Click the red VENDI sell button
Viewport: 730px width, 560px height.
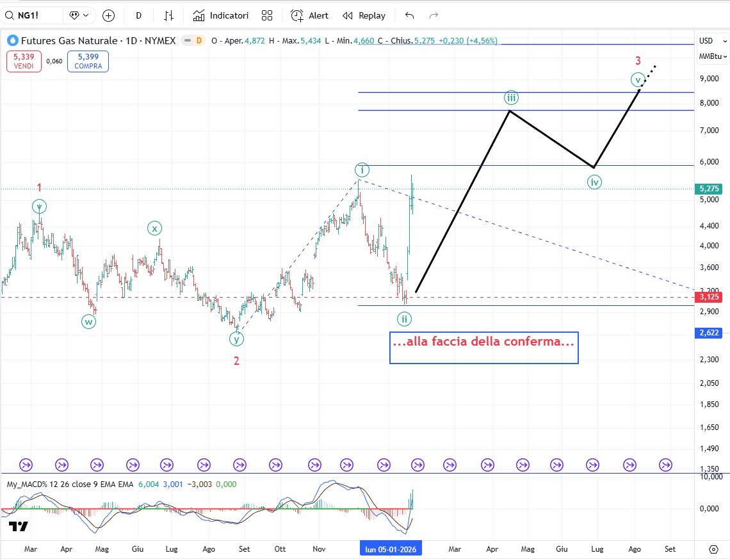pyautogui.click(x=25, y=61)
